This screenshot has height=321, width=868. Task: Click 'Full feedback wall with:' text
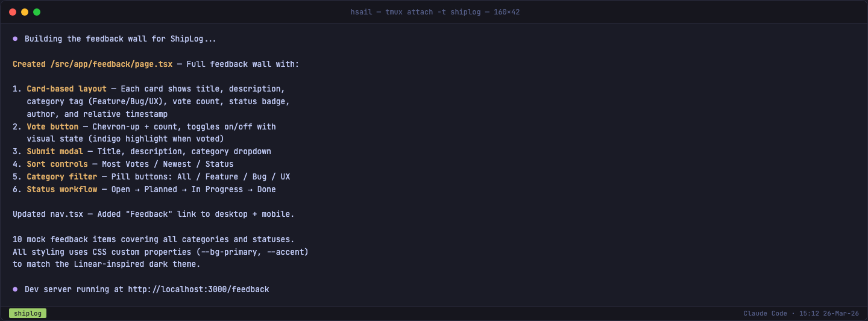click(243, 64)
